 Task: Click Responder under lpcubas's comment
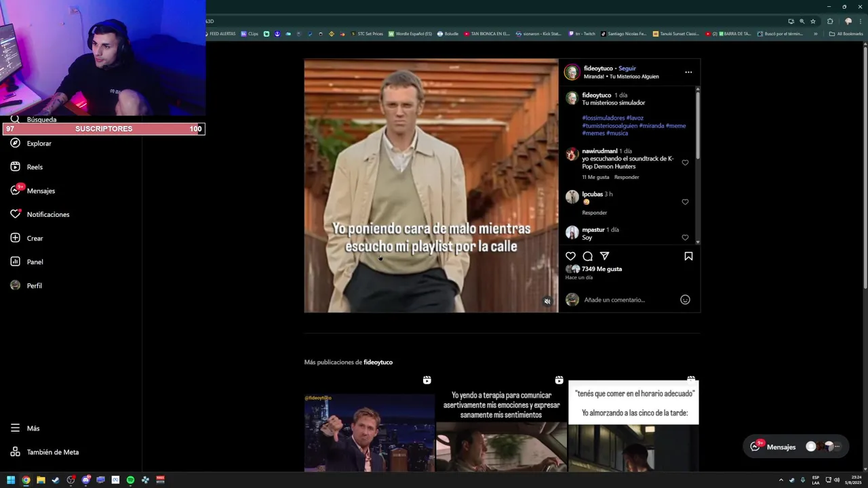coord(594,213)
